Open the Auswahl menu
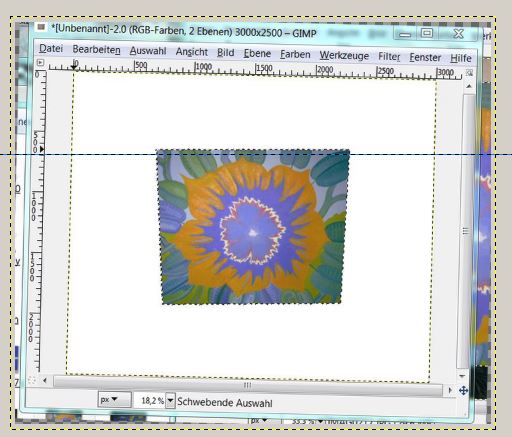This screenshot has width=512, height=437. [148, 51]
